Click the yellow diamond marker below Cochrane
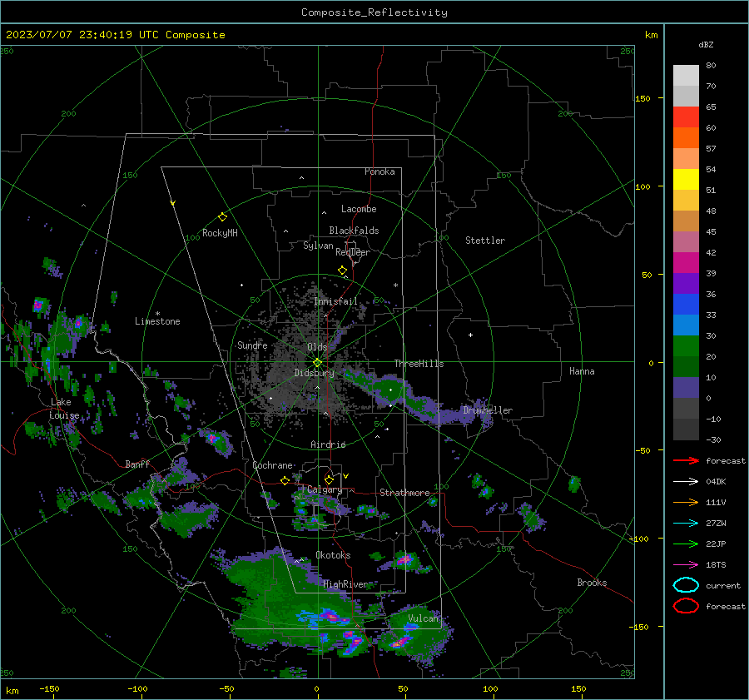This screenshot has height=700, width=749. 285,480
